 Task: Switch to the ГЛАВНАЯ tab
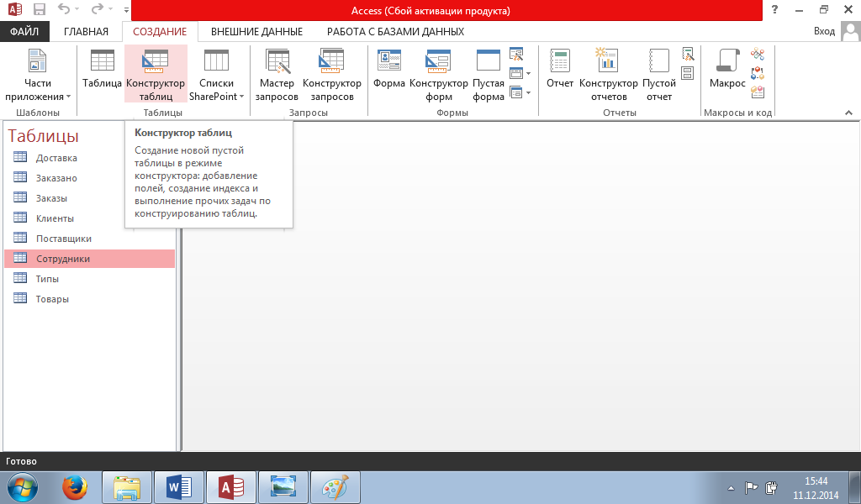(x=87, y=31)
